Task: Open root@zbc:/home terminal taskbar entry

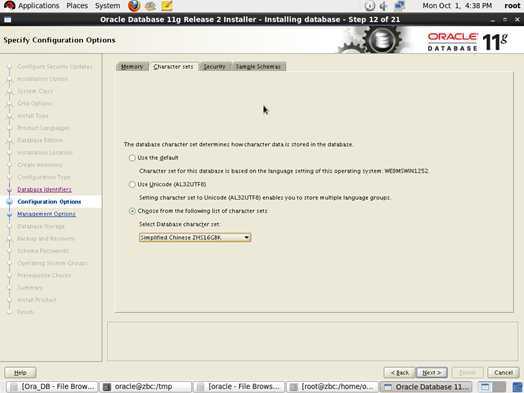Action: [332, 387]
